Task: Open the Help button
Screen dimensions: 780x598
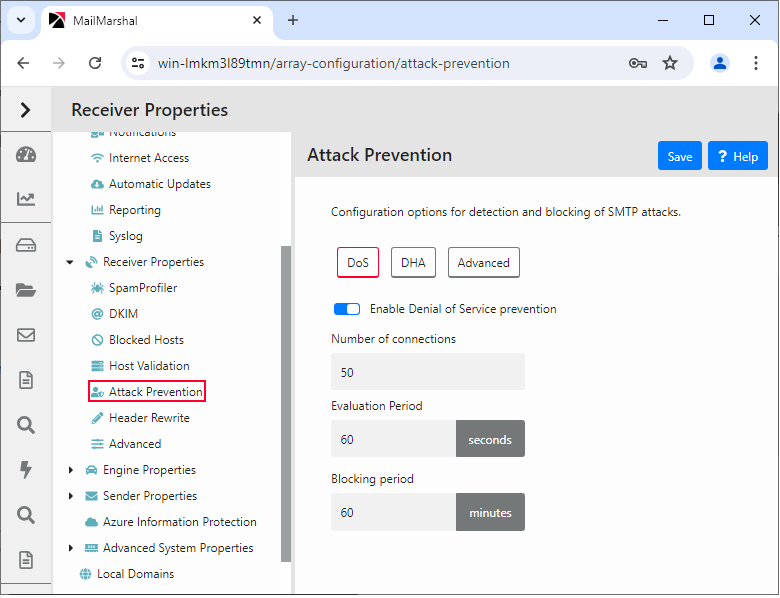Action: pos(738,156)
